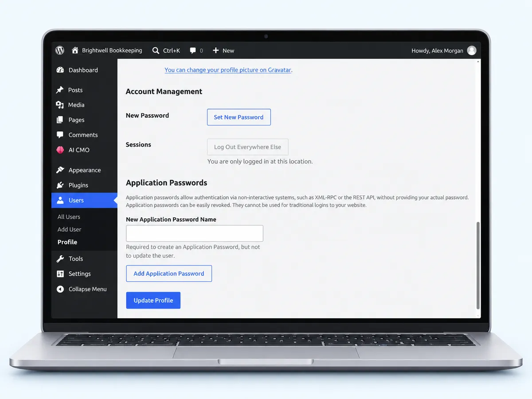Click the plus icon next to New

click(x=216, y=51)
